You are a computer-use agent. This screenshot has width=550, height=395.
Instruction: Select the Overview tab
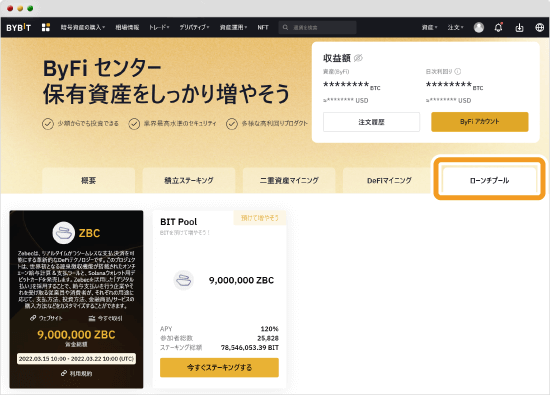click(x=88, y=180)
